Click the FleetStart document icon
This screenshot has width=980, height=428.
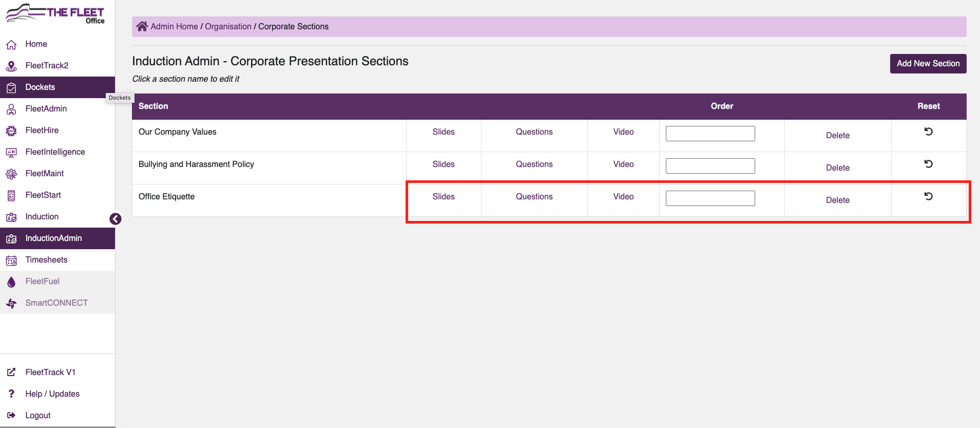[x=11, y=196]
